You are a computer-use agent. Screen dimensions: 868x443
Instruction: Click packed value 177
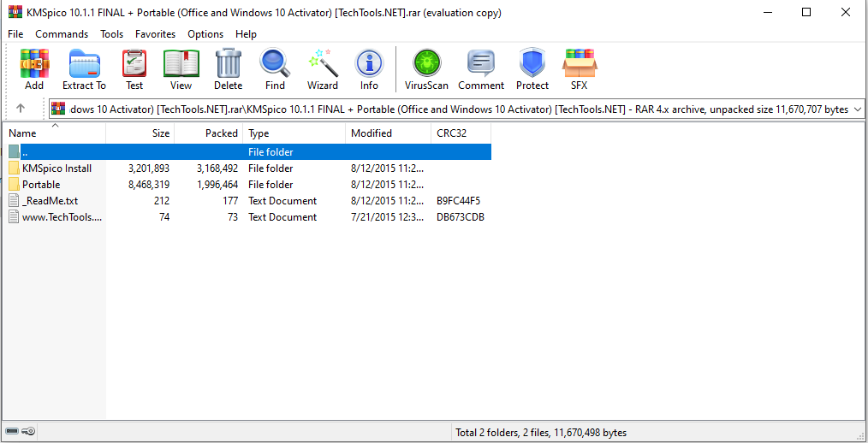(x=229, y=201)
